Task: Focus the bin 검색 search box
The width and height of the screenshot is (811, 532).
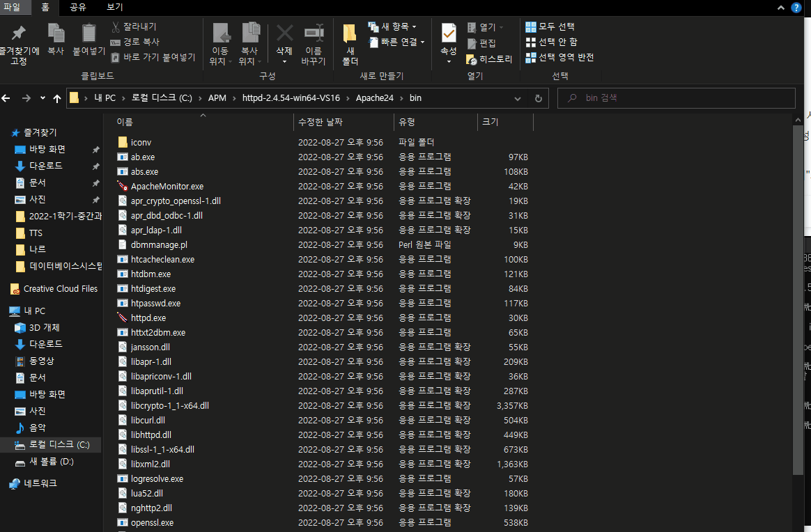Action: click(x=677, y=97)
